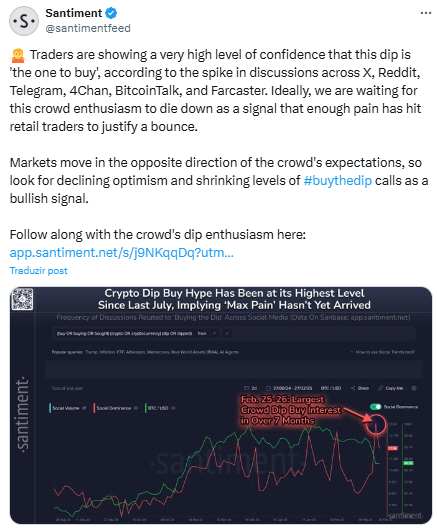The image size is (437, 528).
Task: Click the Copy link icon in chart
Action: pos(380,388)
